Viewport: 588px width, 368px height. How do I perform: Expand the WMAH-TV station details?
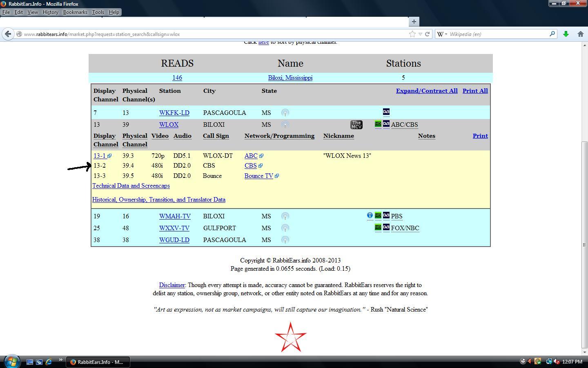pyautogui.click(x=175, y=216)
